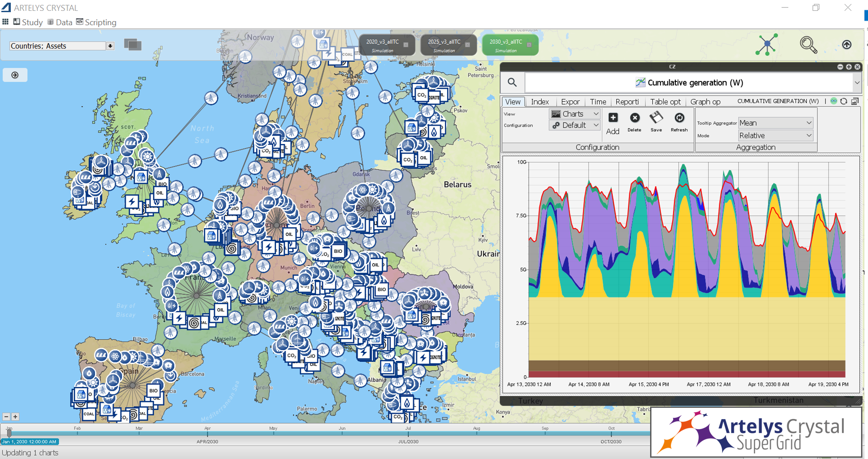
Task: Open the Tooltip Aggregator Mean dropdown
Action: click(775, 123)
